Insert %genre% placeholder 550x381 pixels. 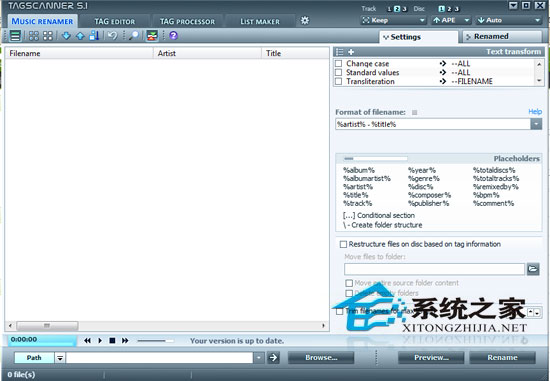tap(423, 179)
